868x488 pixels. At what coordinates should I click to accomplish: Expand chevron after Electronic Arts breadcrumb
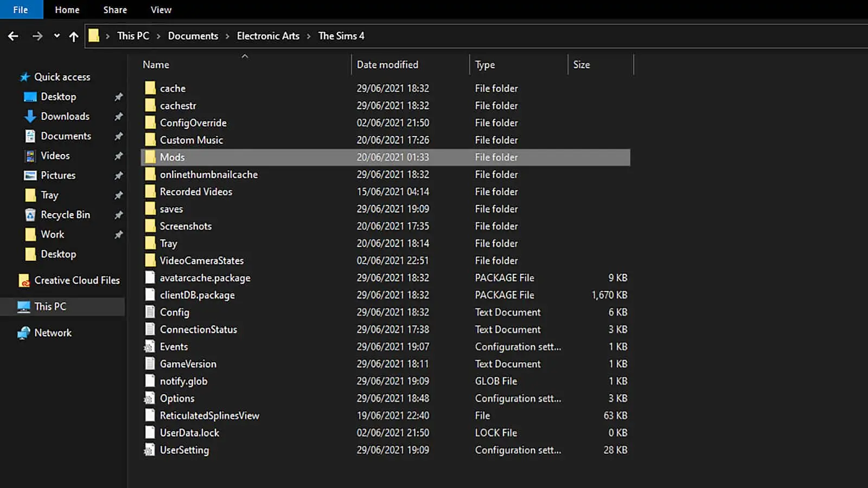click(x=309, y=36)
